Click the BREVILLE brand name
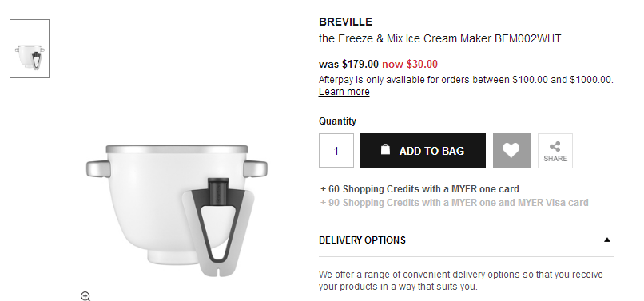Image resolution: width=644 pixels, height=301 pixels. click(x=345, y=22)
